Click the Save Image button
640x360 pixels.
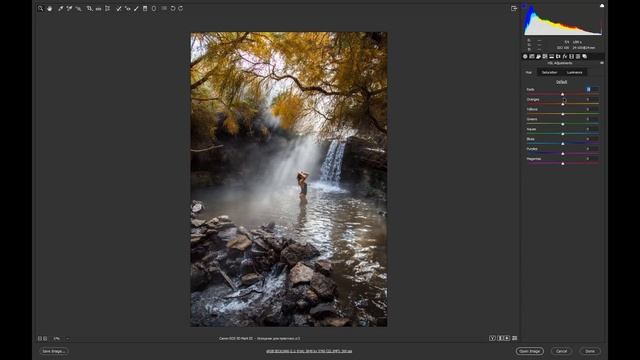(54, 351)
